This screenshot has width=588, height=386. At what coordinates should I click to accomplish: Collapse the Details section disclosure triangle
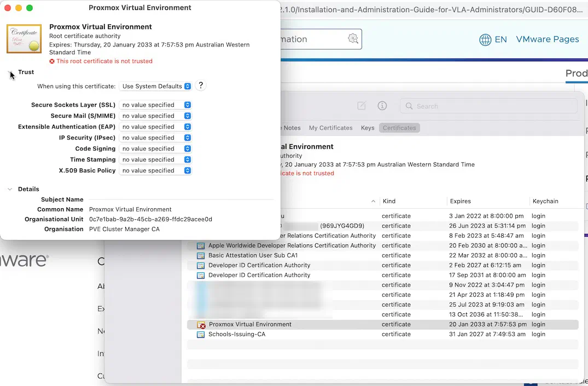click(10, 189)
